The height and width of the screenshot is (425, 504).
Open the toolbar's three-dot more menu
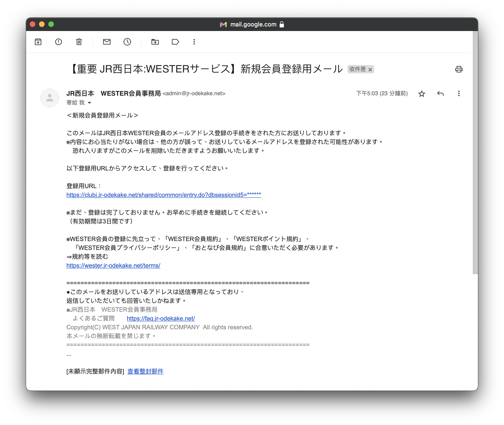coord(194,42)
